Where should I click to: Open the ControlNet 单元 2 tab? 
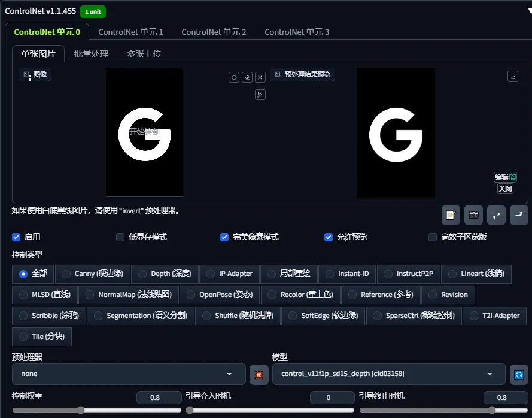tap(214, 32)
